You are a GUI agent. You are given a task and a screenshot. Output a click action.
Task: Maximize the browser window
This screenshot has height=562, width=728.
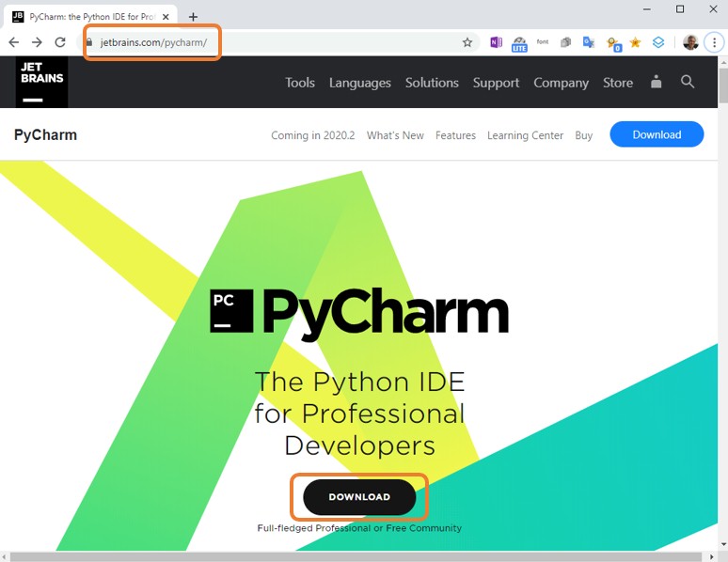click(x=680, y=9)
